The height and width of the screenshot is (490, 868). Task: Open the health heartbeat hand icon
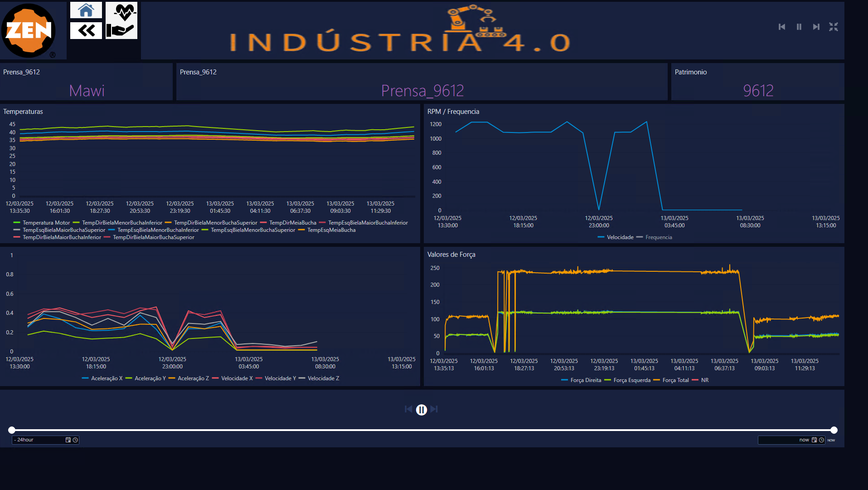pyautogui.click(x=121, y=20)
